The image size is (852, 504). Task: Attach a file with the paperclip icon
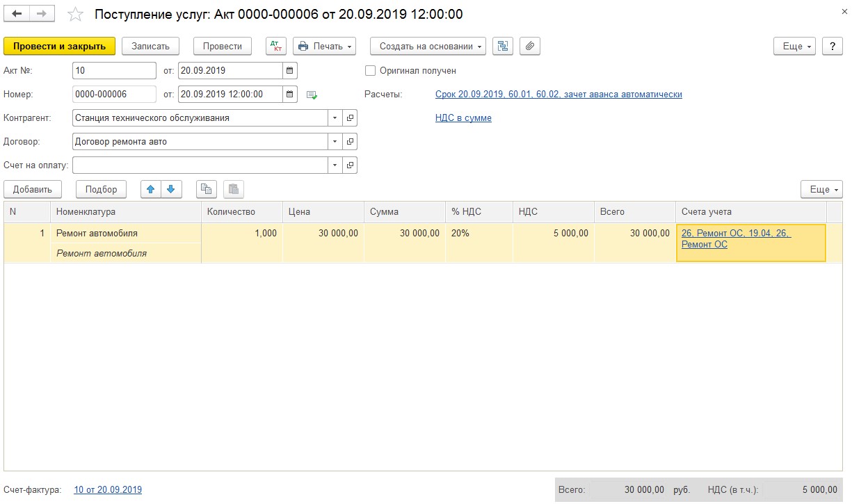click(x=529, y=47)
